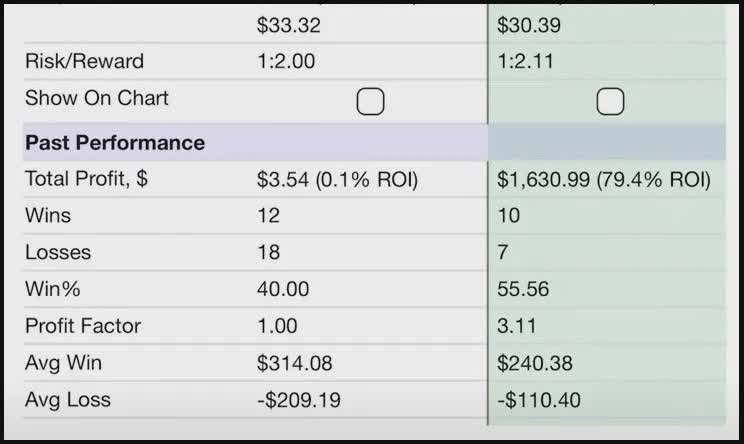Select the Win% value 40.00
744x444 pixels.
point(283,289)
